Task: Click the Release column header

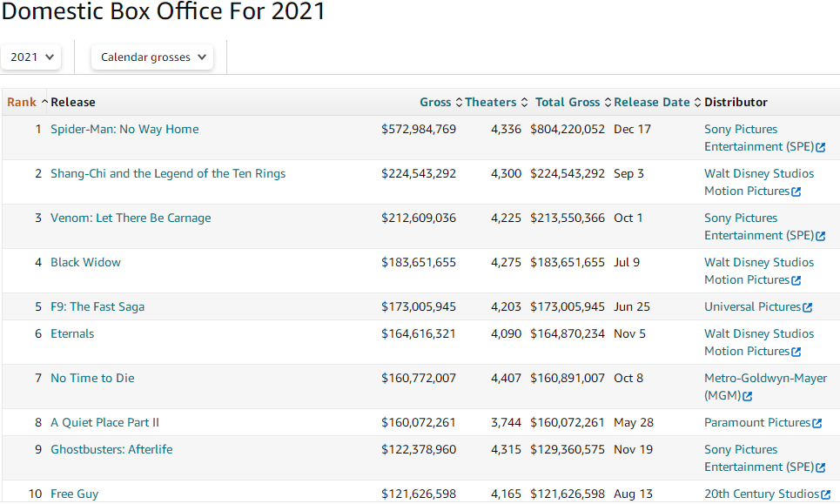Action: [x=73, y=103]
